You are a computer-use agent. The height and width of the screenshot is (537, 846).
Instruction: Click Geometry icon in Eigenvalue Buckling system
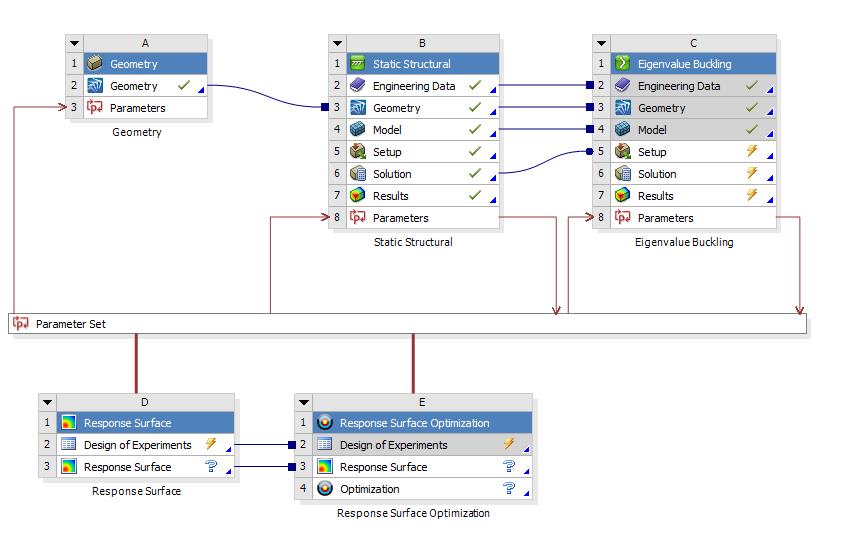pos(623,107)
